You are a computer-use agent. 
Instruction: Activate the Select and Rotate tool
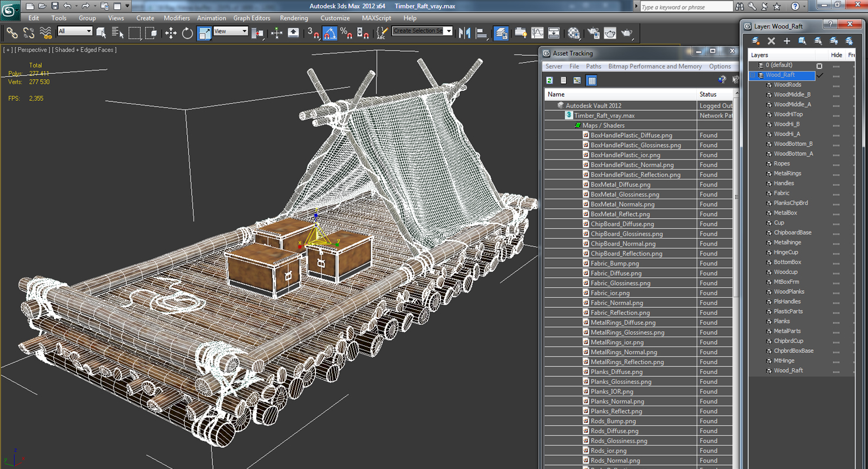187,33
